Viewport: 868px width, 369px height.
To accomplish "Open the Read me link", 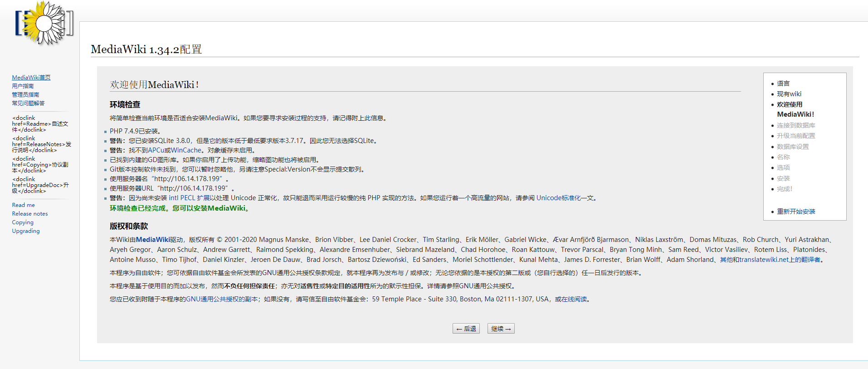I will 23,205.
